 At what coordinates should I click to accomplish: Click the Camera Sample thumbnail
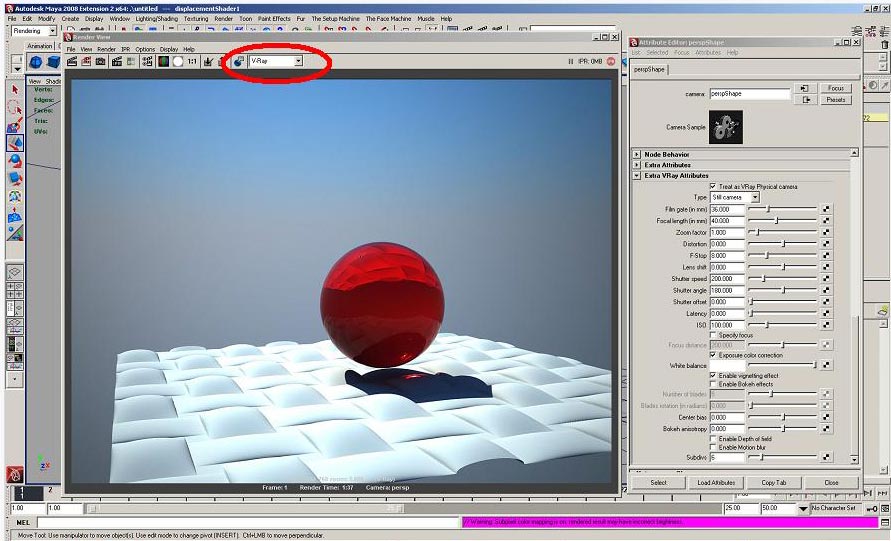click(726, 127)
